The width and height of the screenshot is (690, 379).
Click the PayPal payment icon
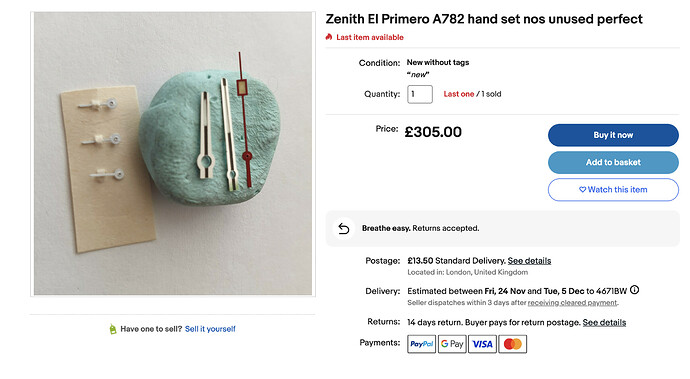point(421,344)
